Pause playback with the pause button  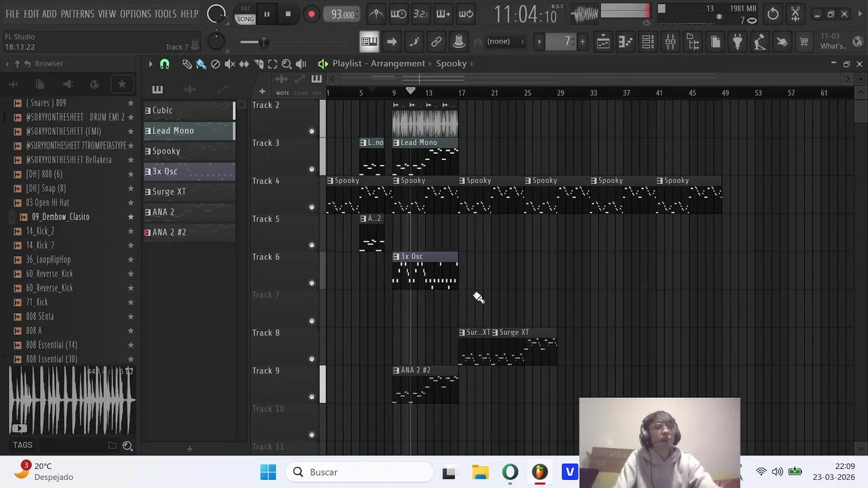pos(267,14)
